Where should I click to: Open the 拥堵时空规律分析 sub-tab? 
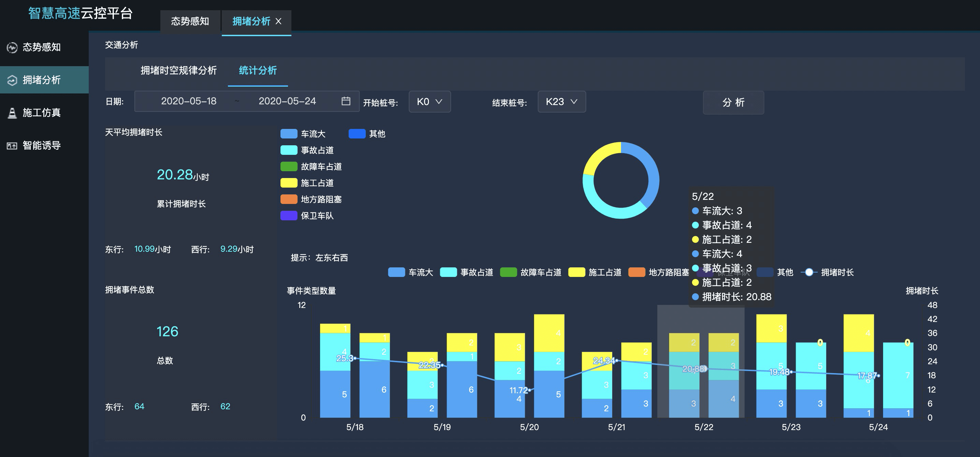(178, 71)
